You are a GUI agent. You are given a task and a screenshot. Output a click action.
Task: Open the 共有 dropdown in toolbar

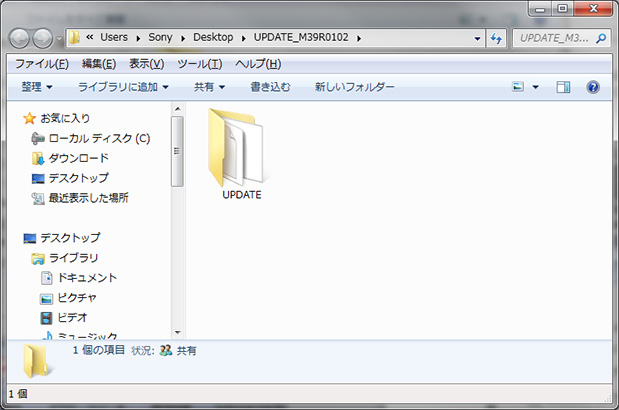point(209,87)
